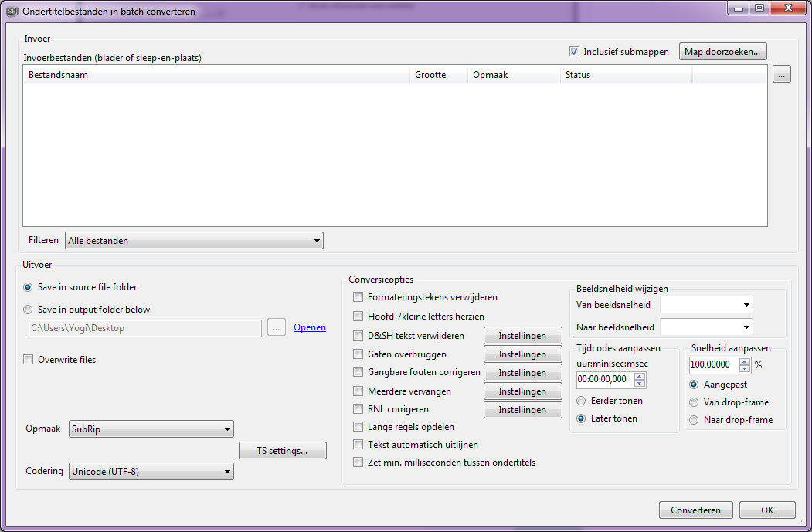The height and width of the screenshot is (532, 812).
Task: Select the Save in source file folder option
Action: (x=27, y=287)
